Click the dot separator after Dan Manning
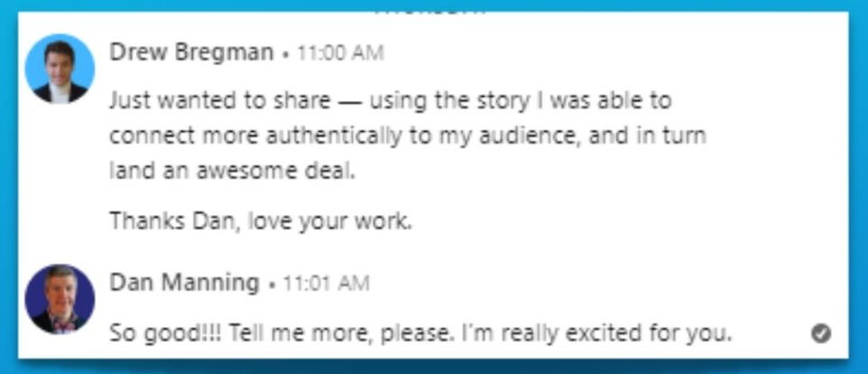 point(272,285)
